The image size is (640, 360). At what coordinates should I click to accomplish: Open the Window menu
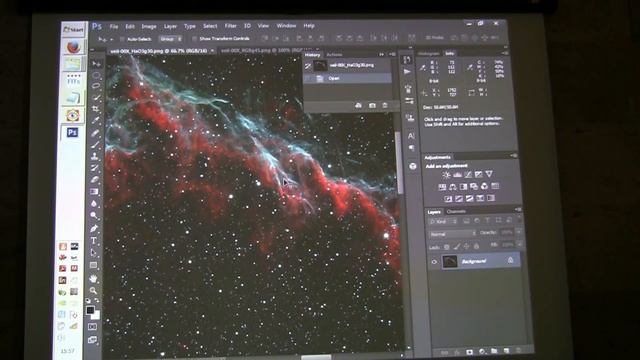point(286,26)
